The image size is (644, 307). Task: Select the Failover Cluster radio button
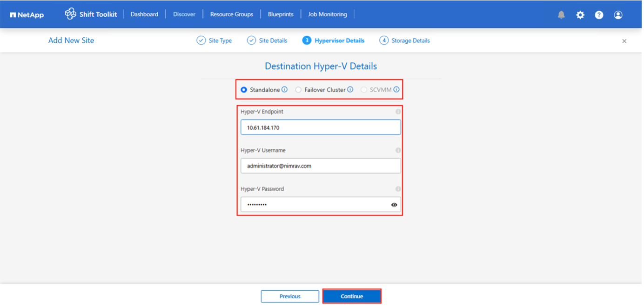click(298, 90)
